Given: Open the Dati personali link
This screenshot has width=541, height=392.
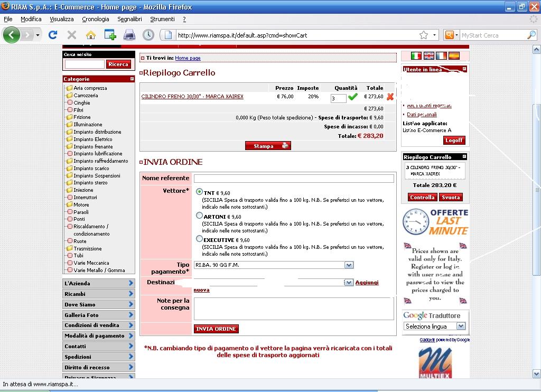Looking at the screenshot, I should 422,115.
